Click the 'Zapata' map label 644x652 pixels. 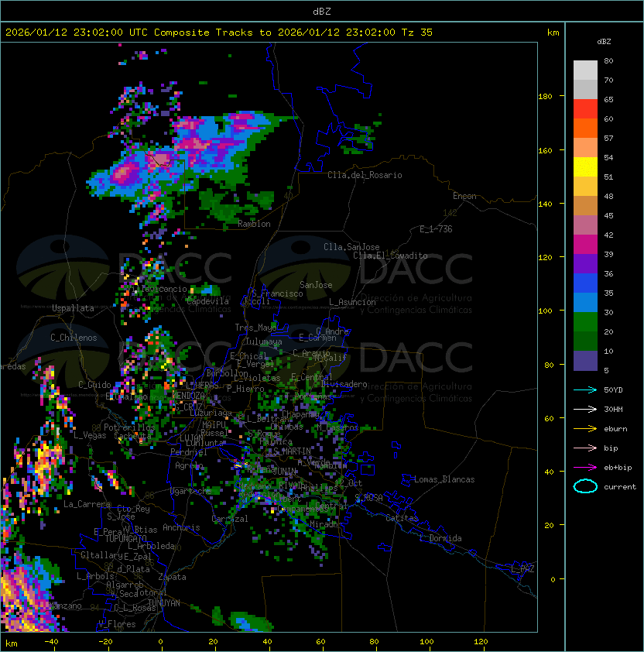coord(172,577)
